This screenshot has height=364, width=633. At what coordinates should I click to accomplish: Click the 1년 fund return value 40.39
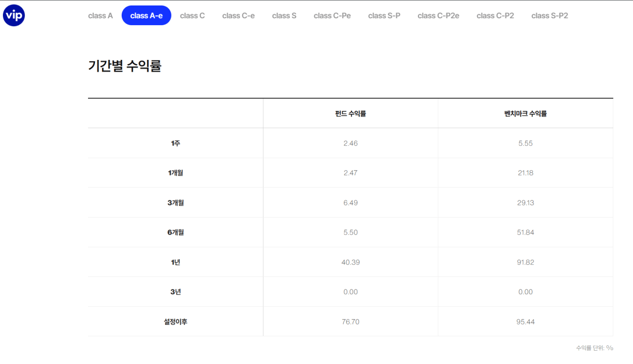[x=351, y=262]
